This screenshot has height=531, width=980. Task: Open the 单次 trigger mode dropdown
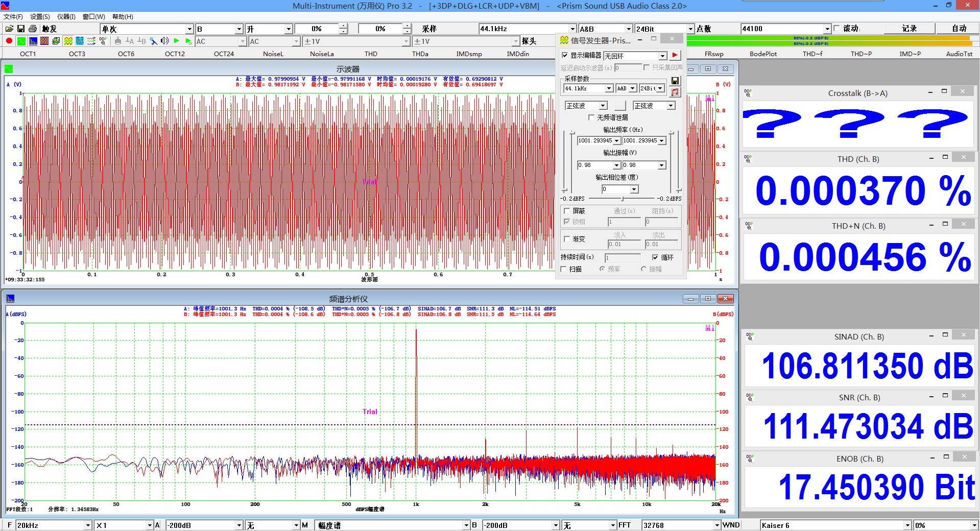coord(189,29)
